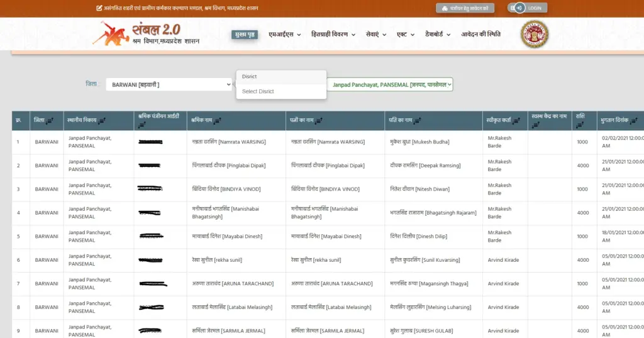
Task: Expand the डैशबोर्ड menu
Action: coord(438,35)
